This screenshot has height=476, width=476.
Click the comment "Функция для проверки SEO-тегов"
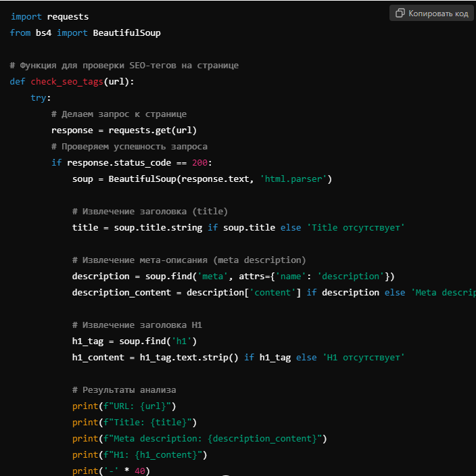click(124, 65)
